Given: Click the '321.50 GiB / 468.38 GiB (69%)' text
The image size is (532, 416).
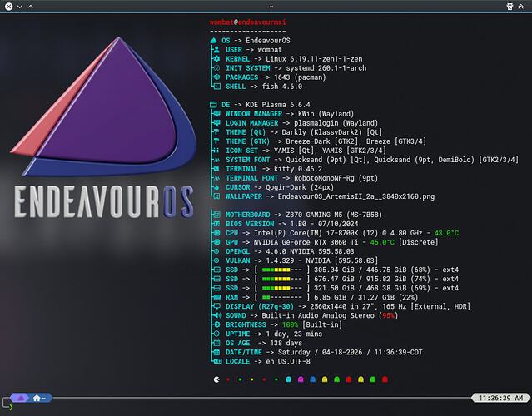Looking at the screenshot, I should tap(372, 288).
